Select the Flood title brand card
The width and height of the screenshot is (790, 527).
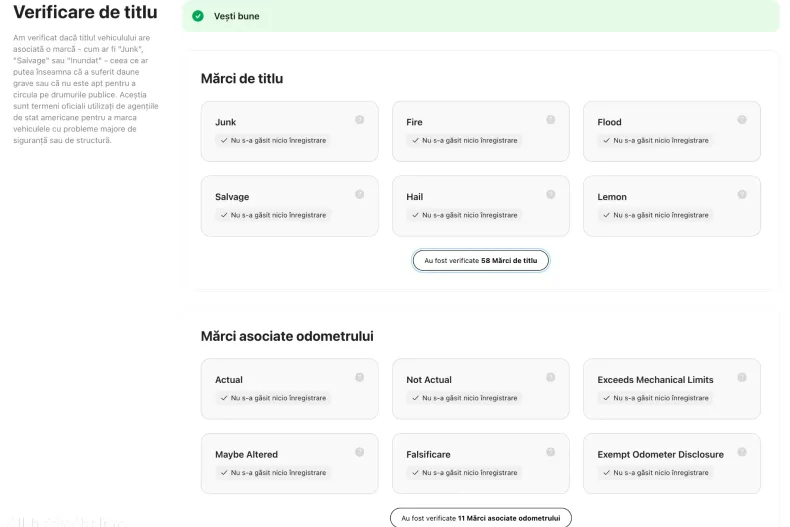(672, 131)
